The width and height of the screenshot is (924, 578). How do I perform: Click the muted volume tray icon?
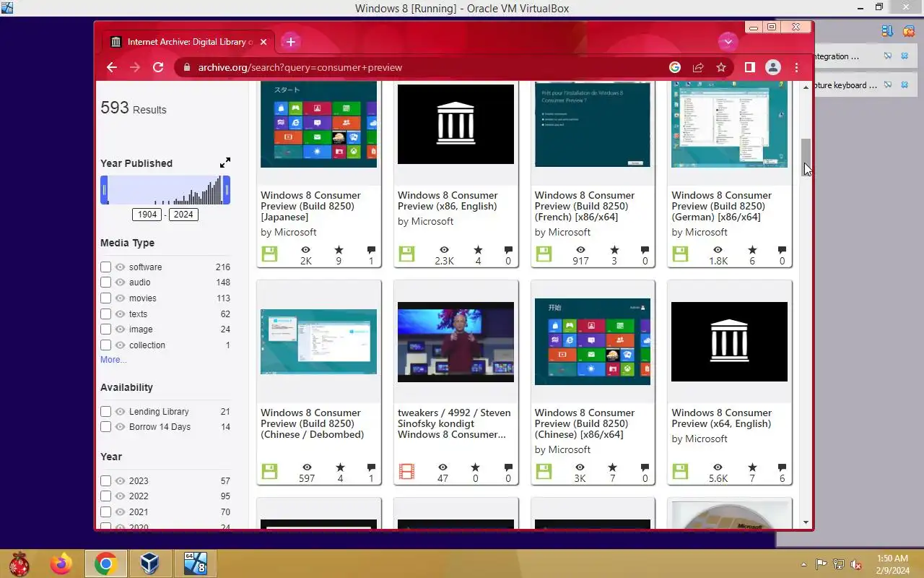click(856, 564)
